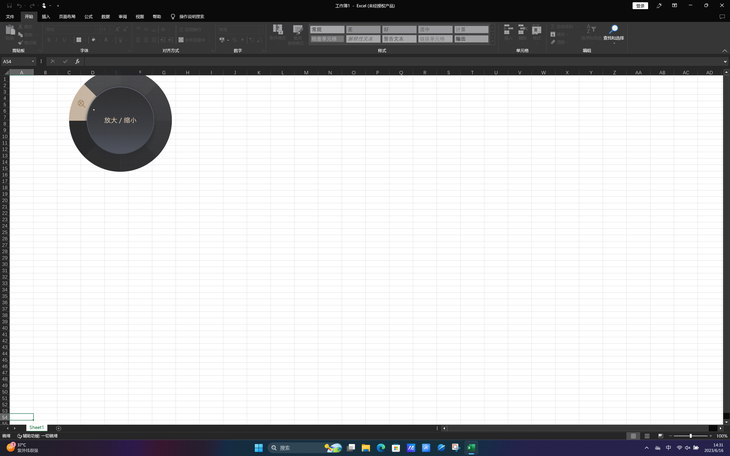This screenshot has width=730, height=456.
Task: Add a new sheet with plus button
Action: pyautogui.click(x=58, y=428)
